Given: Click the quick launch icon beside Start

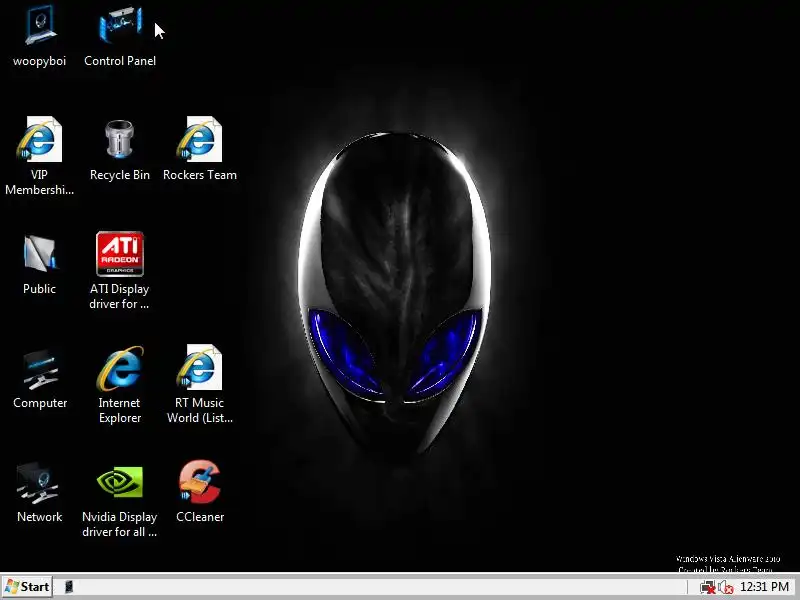Looking at the screenshot, I should tap(69, 587).
